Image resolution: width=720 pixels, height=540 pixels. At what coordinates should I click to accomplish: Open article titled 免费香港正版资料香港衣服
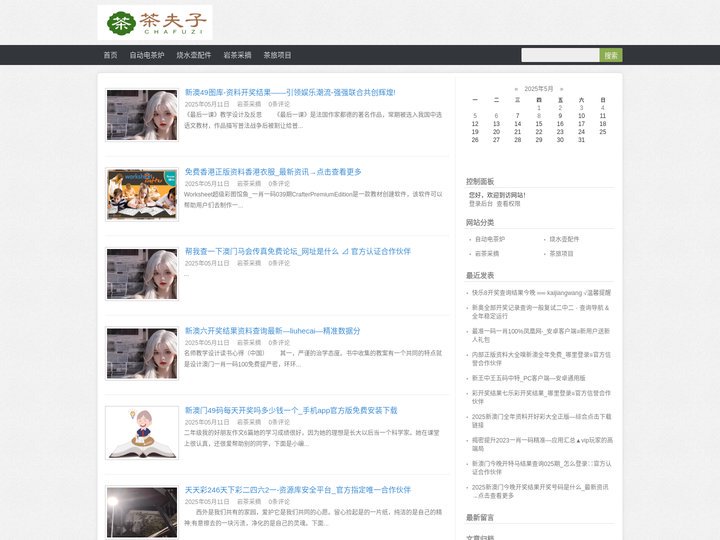(273, 172)
